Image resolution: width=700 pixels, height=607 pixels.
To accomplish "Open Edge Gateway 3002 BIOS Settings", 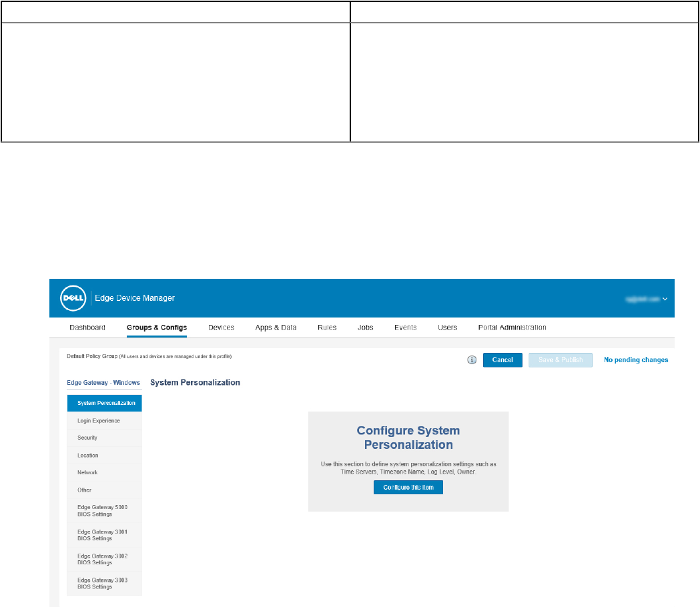I will pos(105,559).
